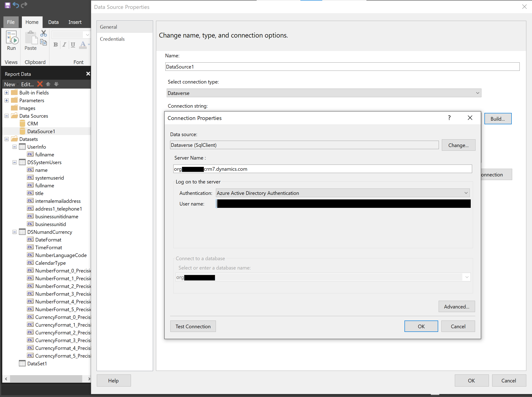Switch to the Insert tab
This screenshot has height=397, width=532.
[75, 22]
